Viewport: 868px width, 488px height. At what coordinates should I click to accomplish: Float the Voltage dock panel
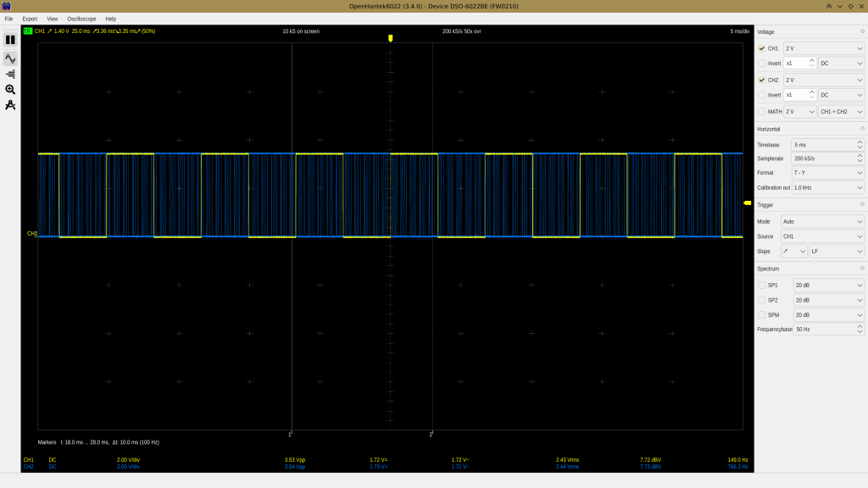pyautogui.click(x=862, y=31)
